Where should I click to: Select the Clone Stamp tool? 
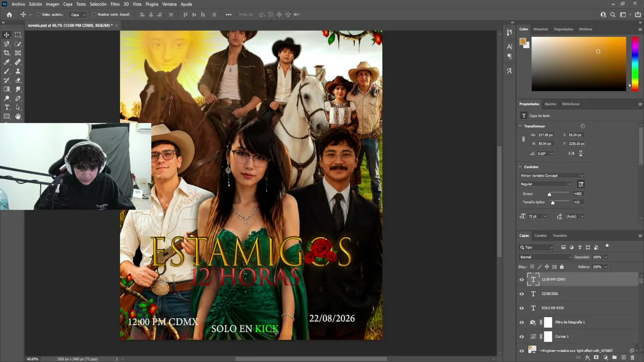[x=18, y=71]
